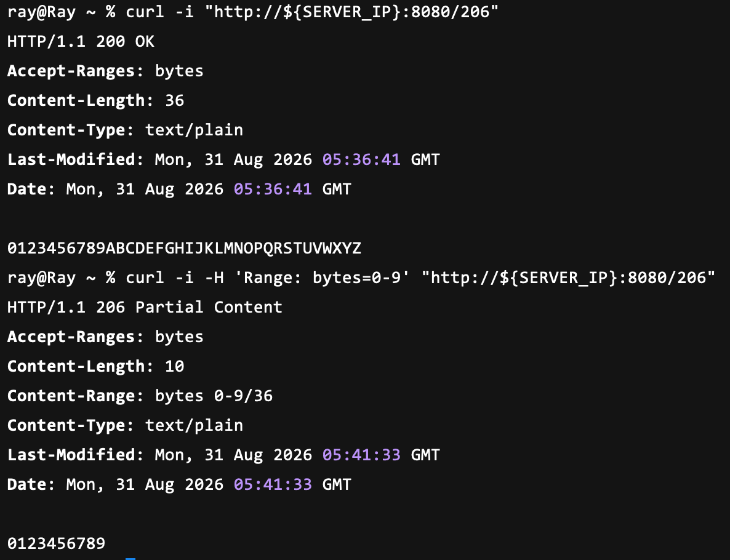Click the HTTP/1.1 200 OK status line

[x=81, y=41]
